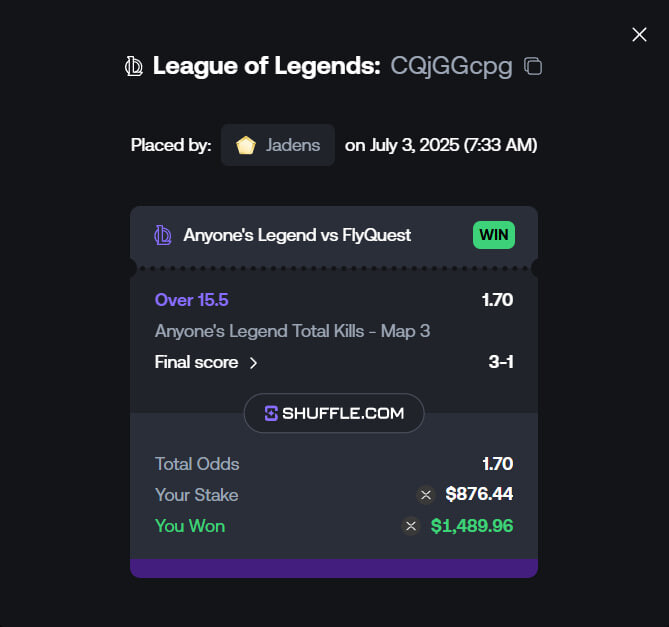Screen dimensions: 669x627
Task: Click the $876.44 stake amount
Action: [479, 494]
